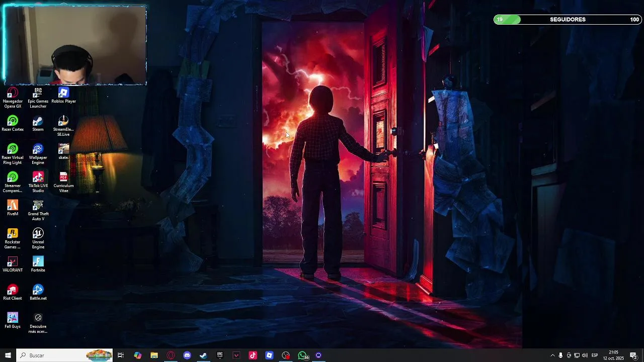Open the notification center with 2 alerts
Screen dimensions: 644x362
coord(633,355)
